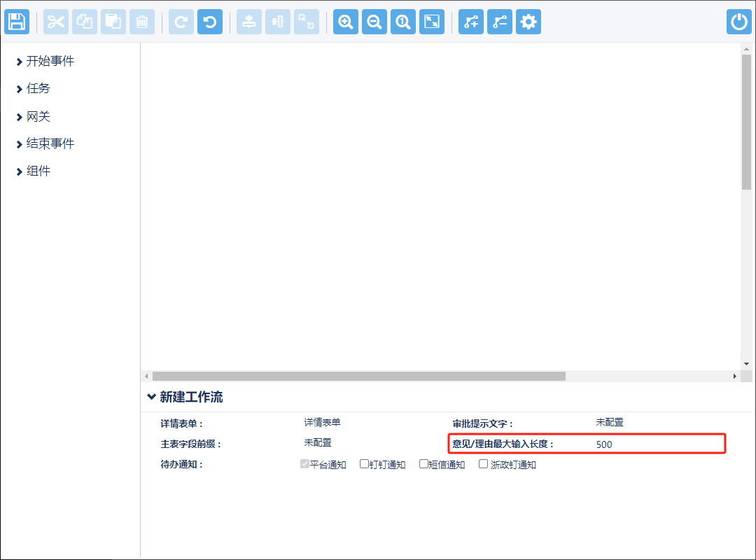
Task: Click the add bend point icon
Action: pyautogui.click(x=471, y=22)
